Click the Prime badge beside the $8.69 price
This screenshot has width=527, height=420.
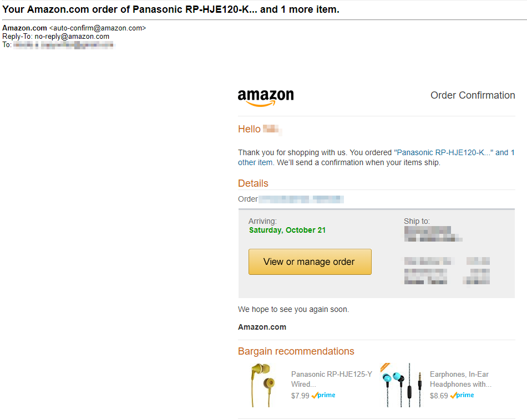click(462, 396)
